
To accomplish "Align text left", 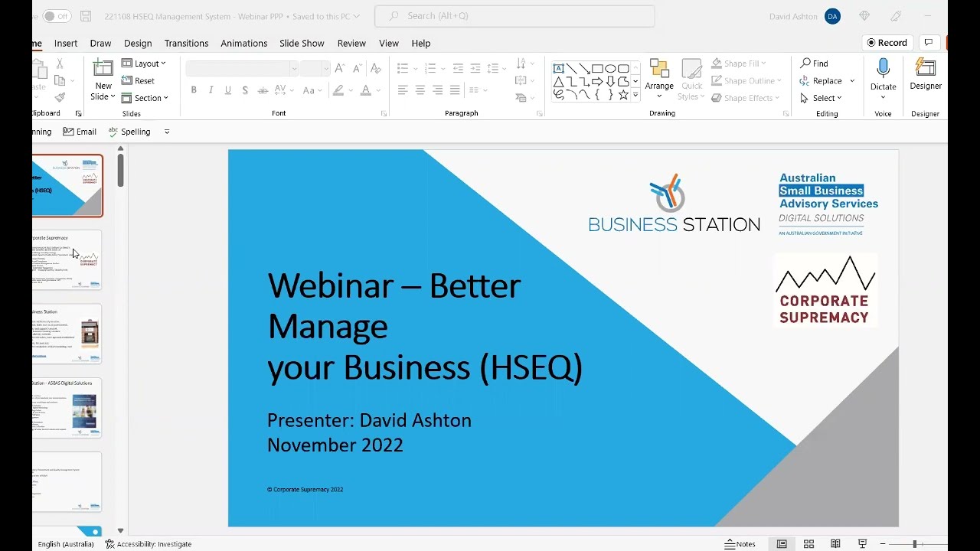I will pyautogui.click(x=403, y=90).
